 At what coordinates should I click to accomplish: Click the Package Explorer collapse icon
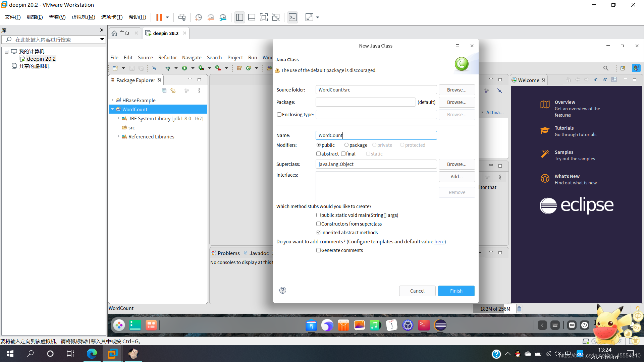pyautogui.click(x=164, y=90)
